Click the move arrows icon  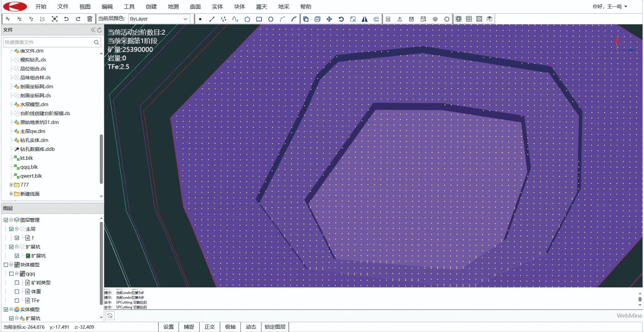(329, 19)
